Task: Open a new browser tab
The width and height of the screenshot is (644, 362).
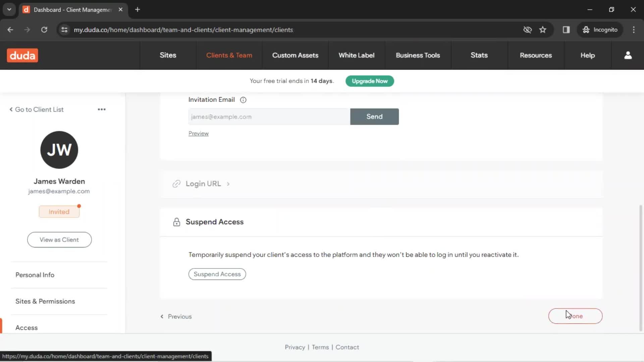Action: tap(138, 9)
